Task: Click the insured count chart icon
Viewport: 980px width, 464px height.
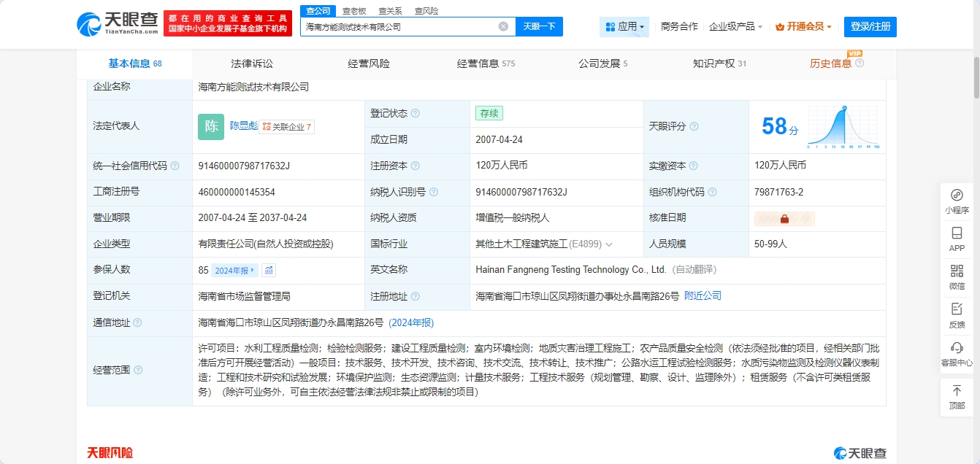Action: coord(269,271)
